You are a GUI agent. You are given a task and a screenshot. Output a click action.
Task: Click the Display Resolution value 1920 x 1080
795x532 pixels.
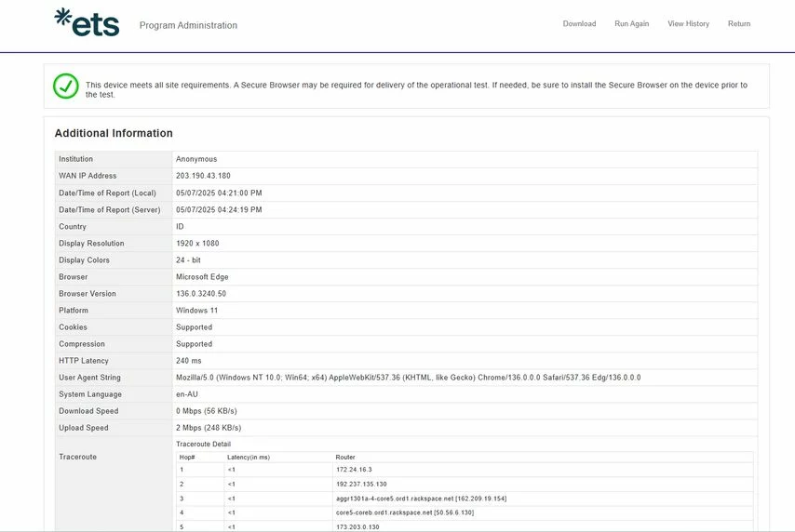point(197,244)
